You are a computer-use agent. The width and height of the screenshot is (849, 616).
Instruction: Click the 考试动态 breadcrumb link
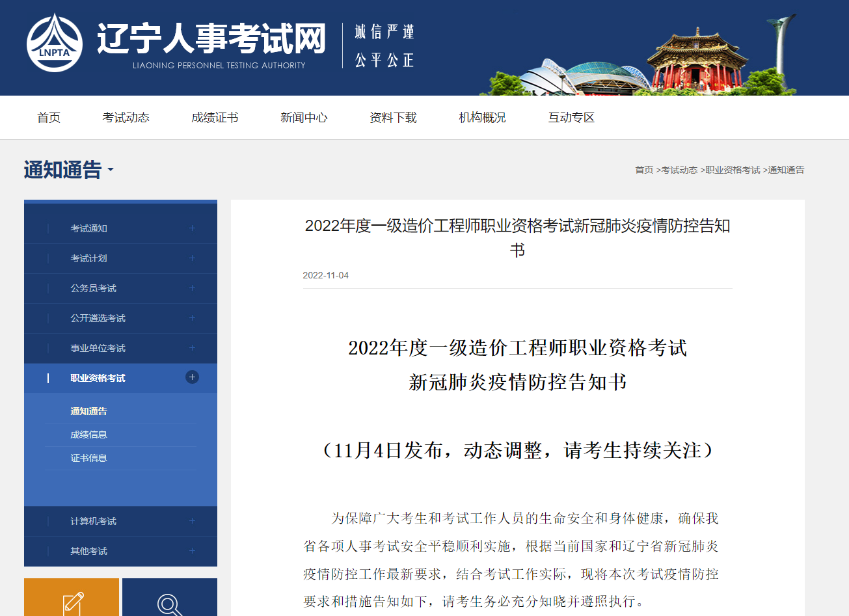tap(679, 170)
